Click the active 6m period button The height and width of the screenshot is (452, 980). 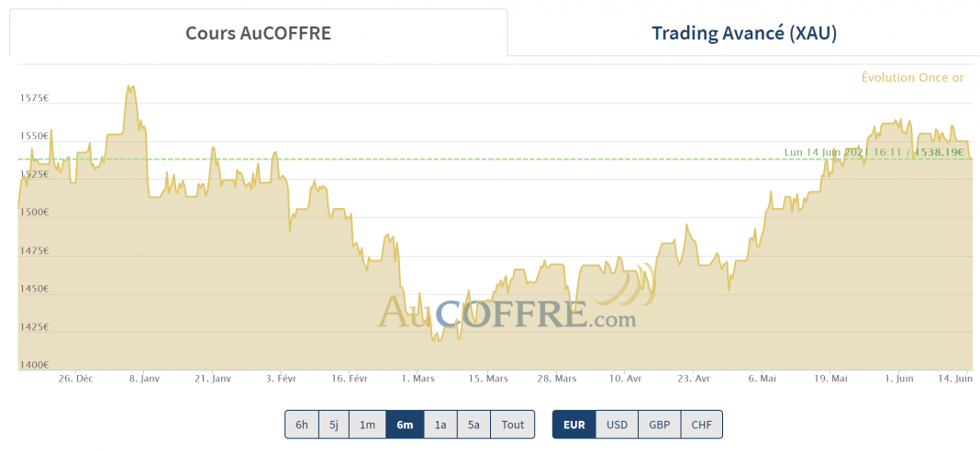[404, 424]
